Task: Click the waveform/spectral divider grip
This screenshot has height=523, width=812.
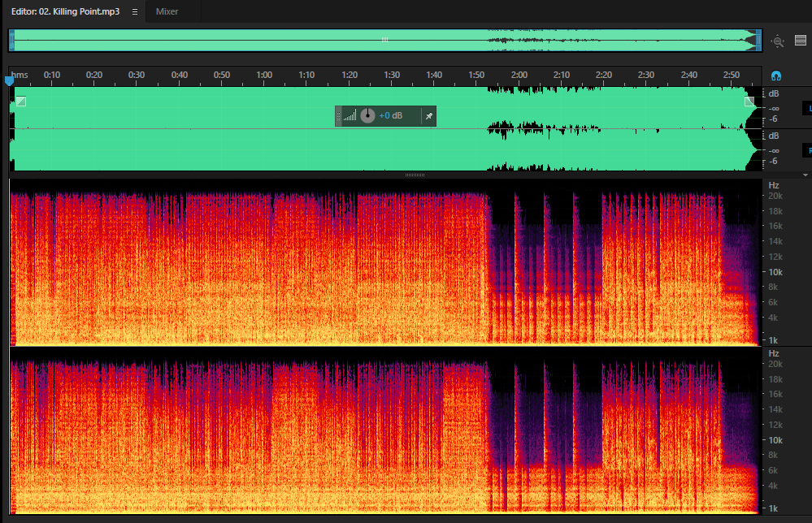Action: tap(415, 175)
